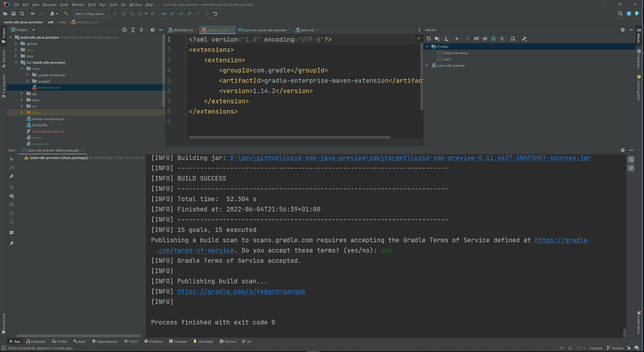Expand the wrapper folder
This screenshot has width=644, height=352.
(x=28, y=81)
